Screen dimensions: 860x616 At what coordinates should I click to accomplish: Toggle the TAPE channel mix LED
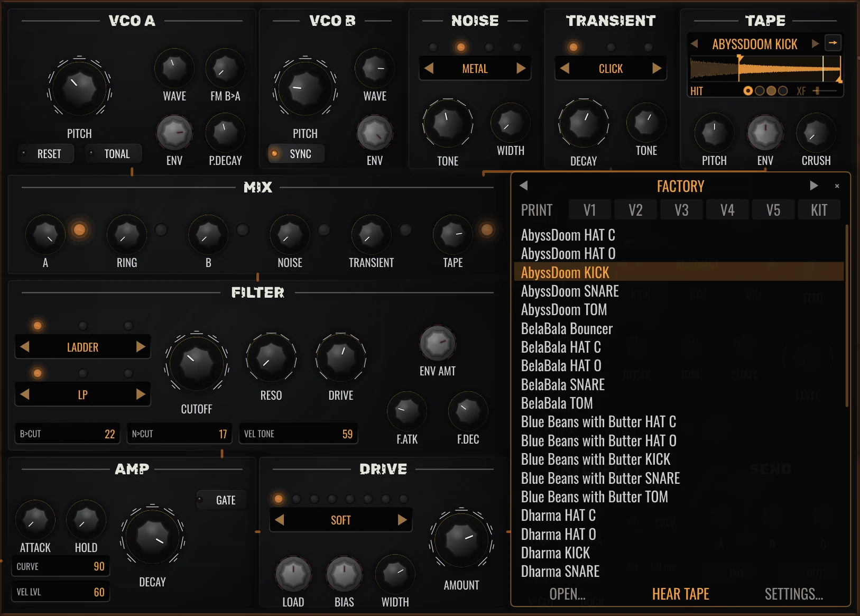point(487,229)
